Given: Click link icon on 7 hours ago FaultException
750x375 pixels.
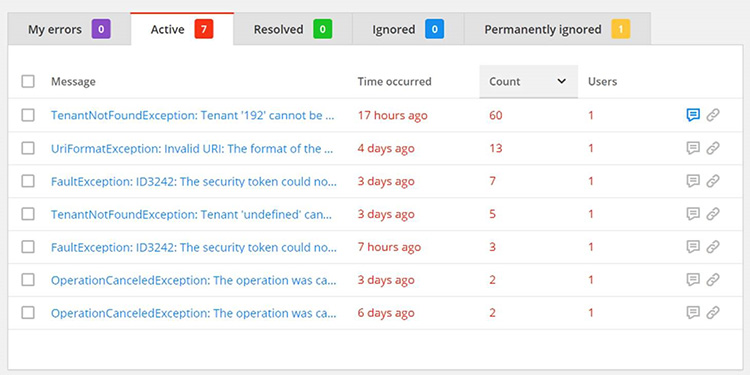Looking at the screenshot, I should pyautogui.click(x=713, y=247).
